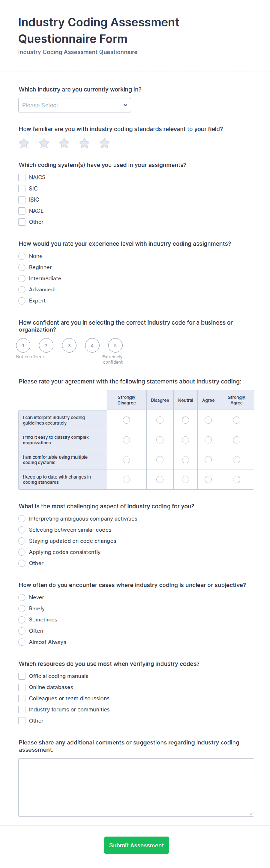
Task: Tick the NACE checkbox
Action: tap(21, 211)
